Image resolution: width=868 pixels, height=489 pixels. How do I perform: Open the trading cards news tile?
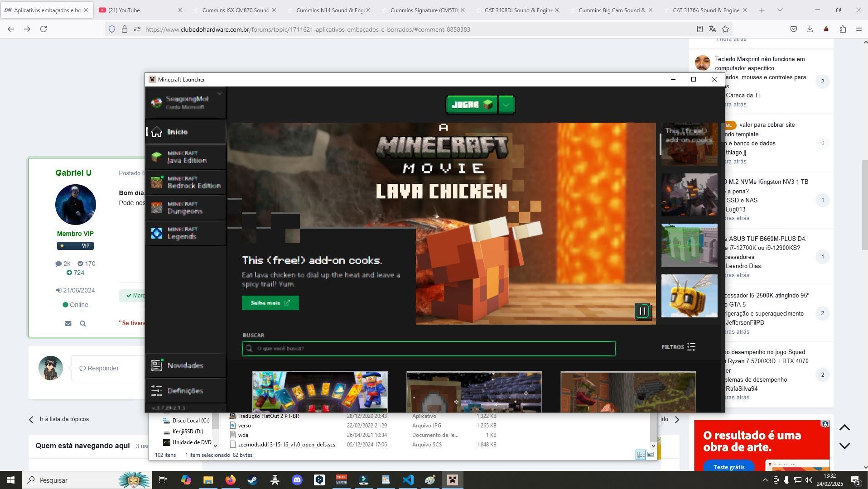pyautogui.click(x=320, y=392)
